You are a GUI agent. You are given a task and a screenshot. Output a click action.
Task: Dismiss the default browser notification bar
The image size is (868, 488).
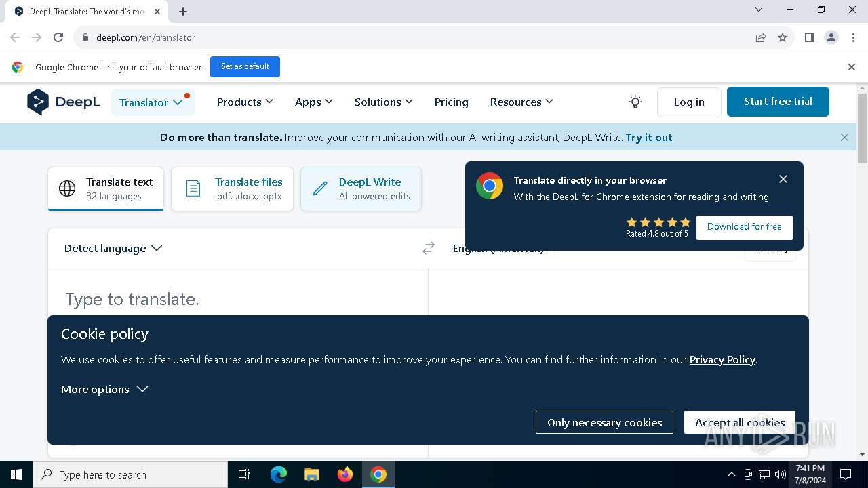[852, 66]
